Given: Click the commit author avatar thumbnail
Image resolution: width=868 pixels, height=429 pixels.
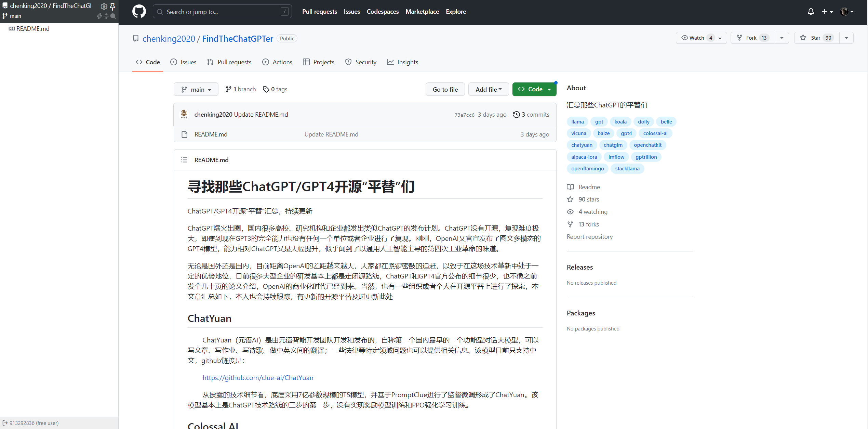Looking at the screenshot, I should point(184,114).
